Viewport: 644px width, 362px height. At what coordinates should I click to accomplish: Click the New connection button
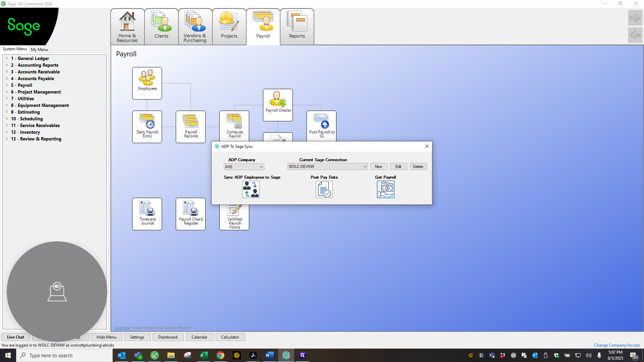pos(379,167)
